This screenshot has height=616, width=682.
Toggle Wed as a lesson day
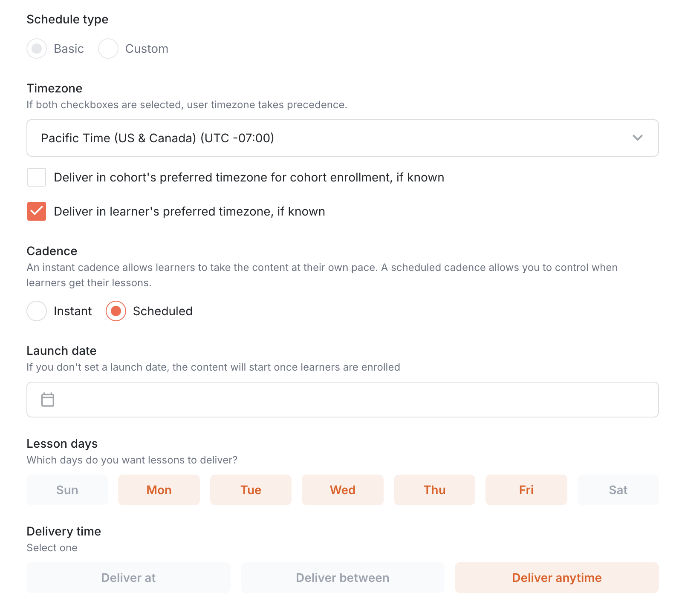point(343,490)
